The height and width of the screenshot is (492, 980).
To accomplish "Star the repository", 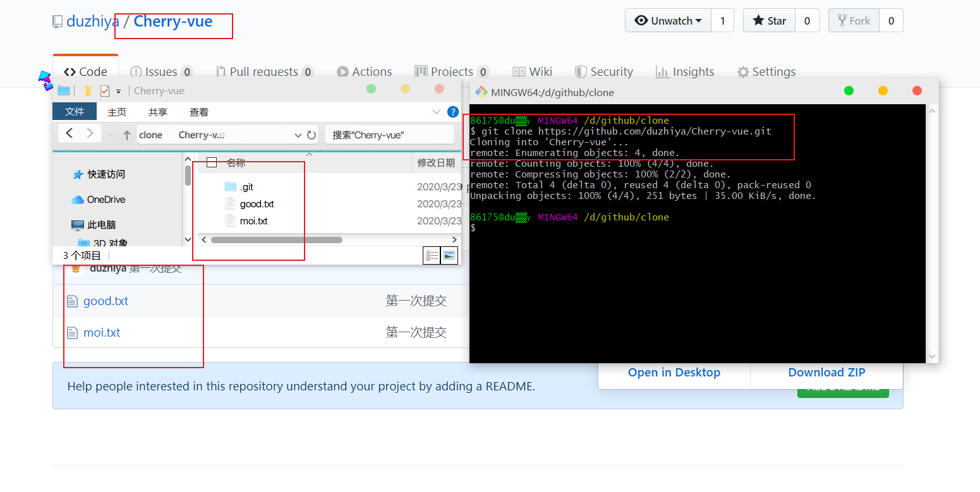I will pyautogui.click(x=769, y=21).
